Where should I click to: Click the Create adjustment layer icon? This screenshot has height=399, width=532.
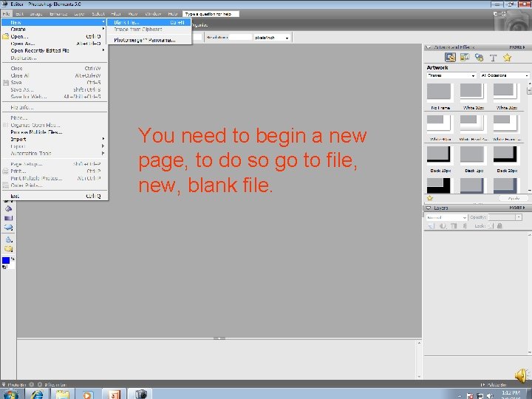(443, 226)
